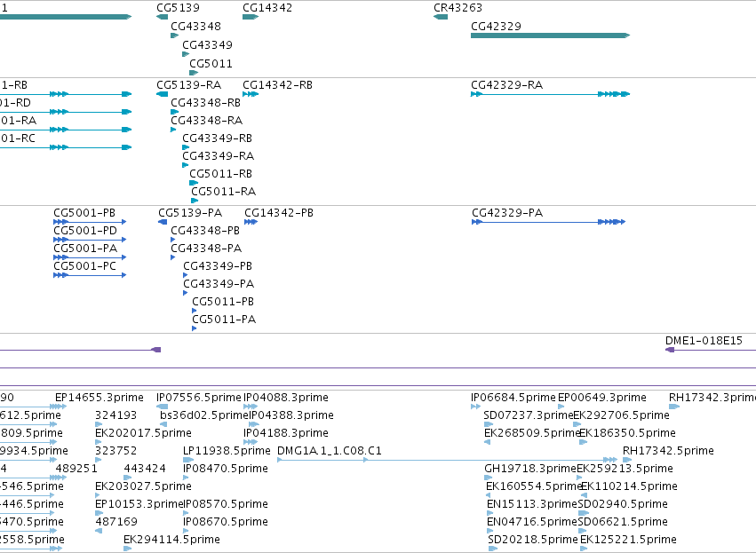Open EST IP04388.3prime
Image resolution: width=756 pixels, height=553 pixels.
(x=290, y=415)
